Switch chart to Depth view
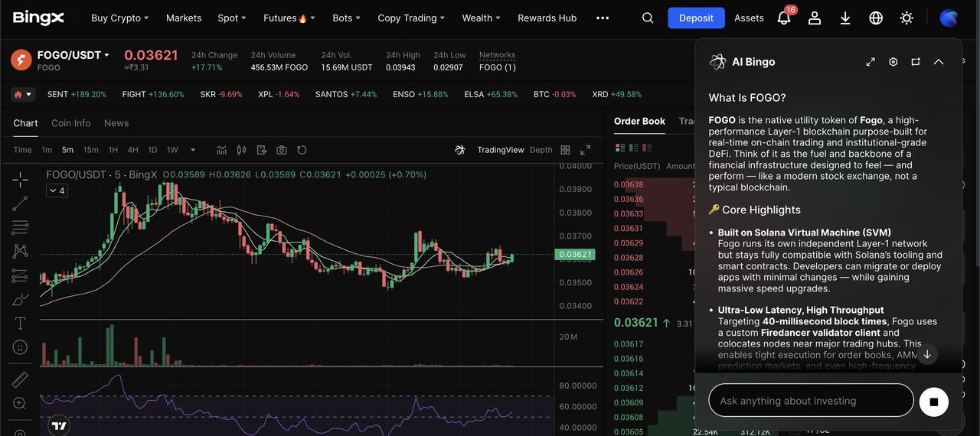The width and height of the screenshot is (980, 436). point(541,150)
